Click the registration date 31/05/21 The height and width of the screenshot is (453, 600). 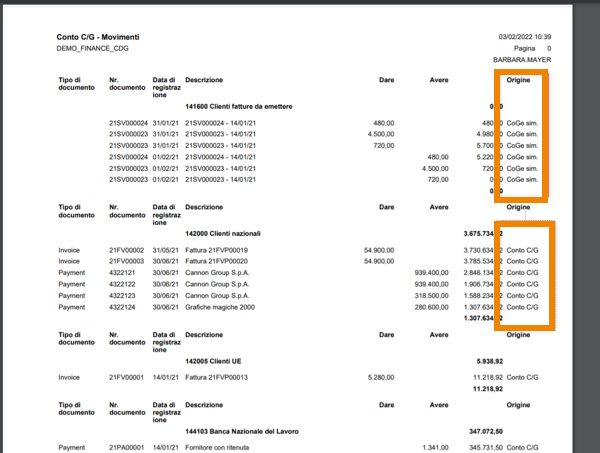165,250
